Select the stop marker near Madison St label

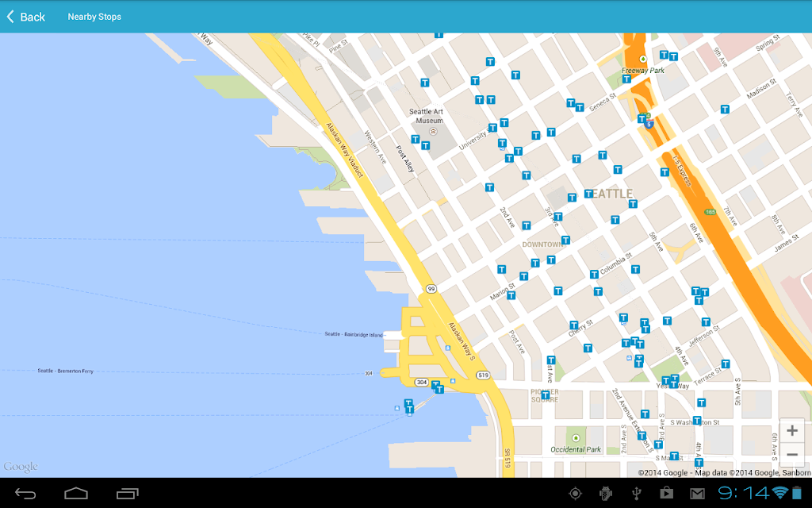tap(725, 110)
